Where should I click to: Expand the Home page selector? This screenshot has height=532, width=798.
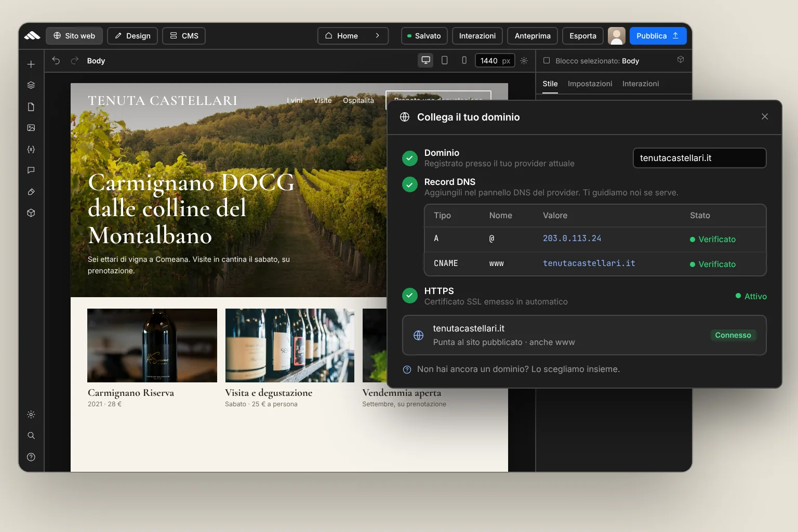(353, 36)
